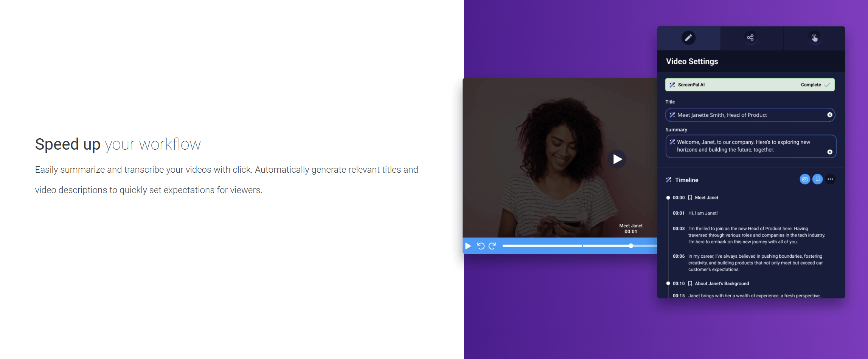Viewport: 868px width, 359px height.
Task: Click the Video Settings heading
Action: point(692,61)
